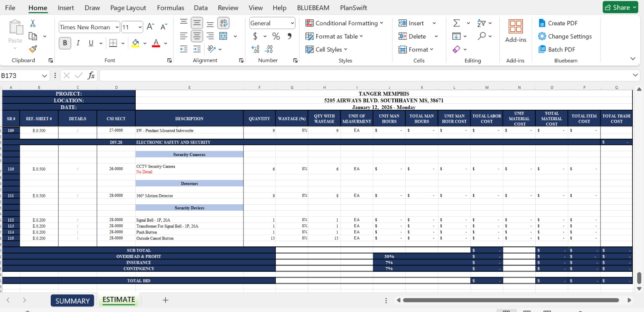Click Increase Font Size icon
This screenshot has width=644, height=312.
pos(150,27)
